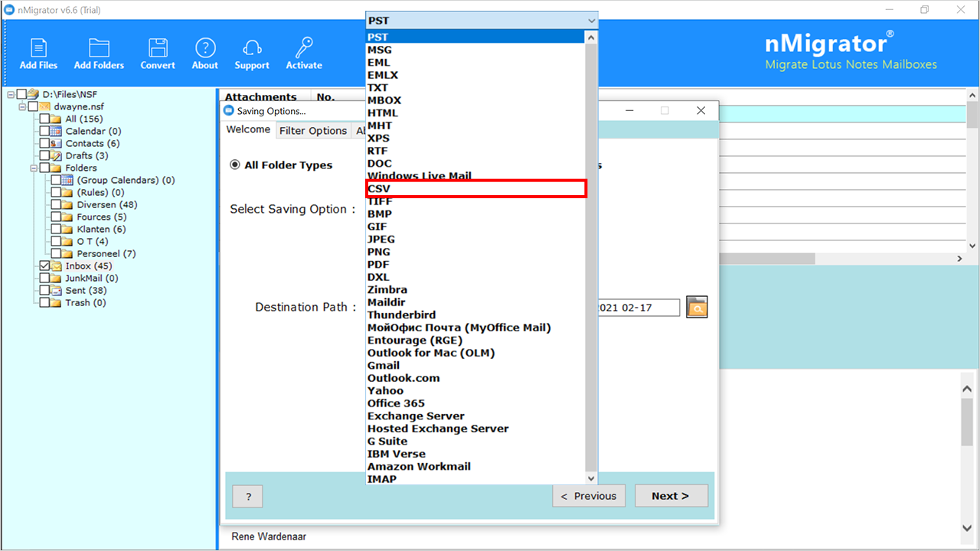Collapse the Folders tree node
Viewport: 980px width, 551px height.
click(x=34, y=168)
